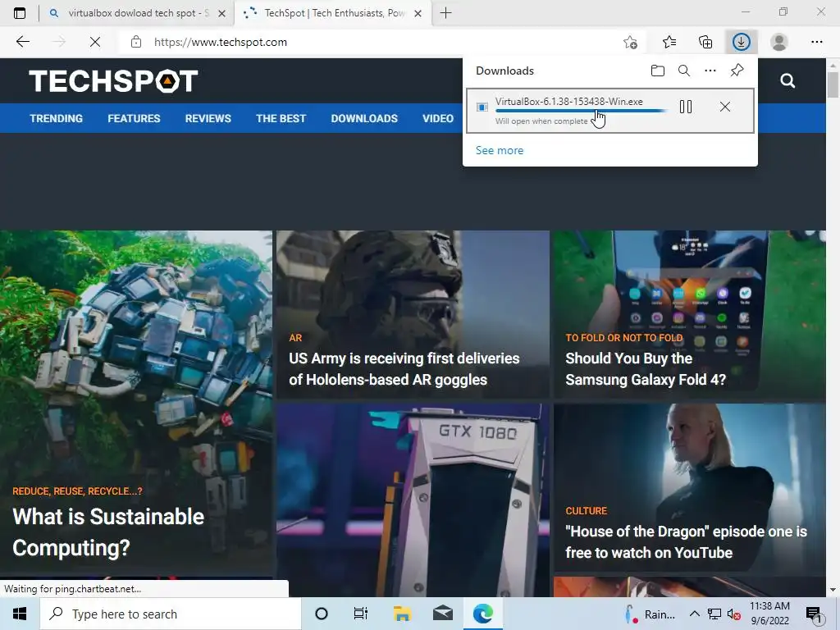Viewport: 840px width, 630px height.
Task: Cancel the VirtualBox download
Action: (725, 107)
